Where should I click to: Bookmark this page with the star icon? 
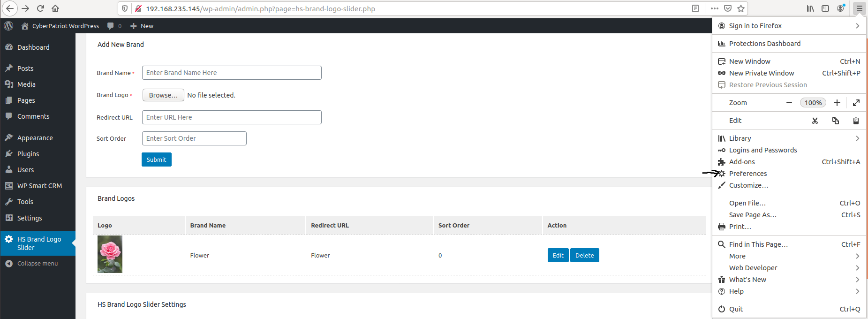click(741, 8)
